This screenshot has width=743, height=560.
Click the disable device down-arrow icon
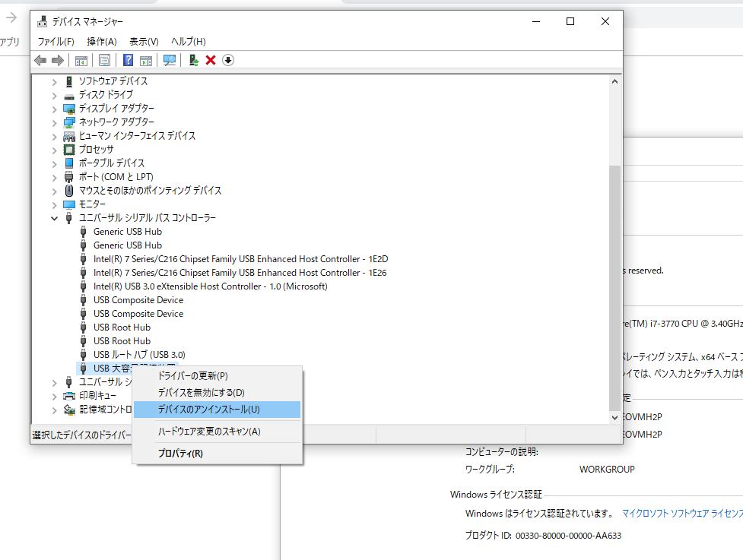pyautogui.click(x=227, y=60)
